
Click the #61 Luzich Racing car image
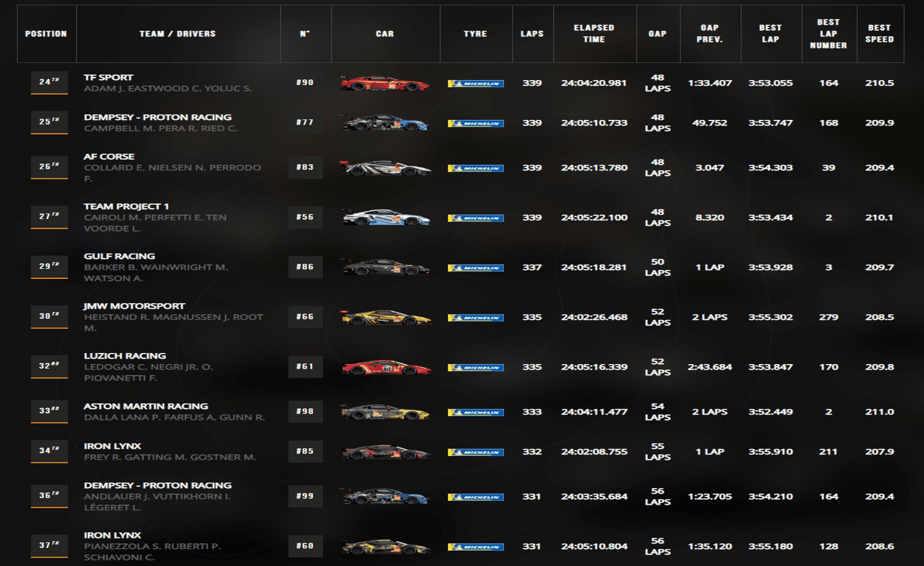pos(385,367)
